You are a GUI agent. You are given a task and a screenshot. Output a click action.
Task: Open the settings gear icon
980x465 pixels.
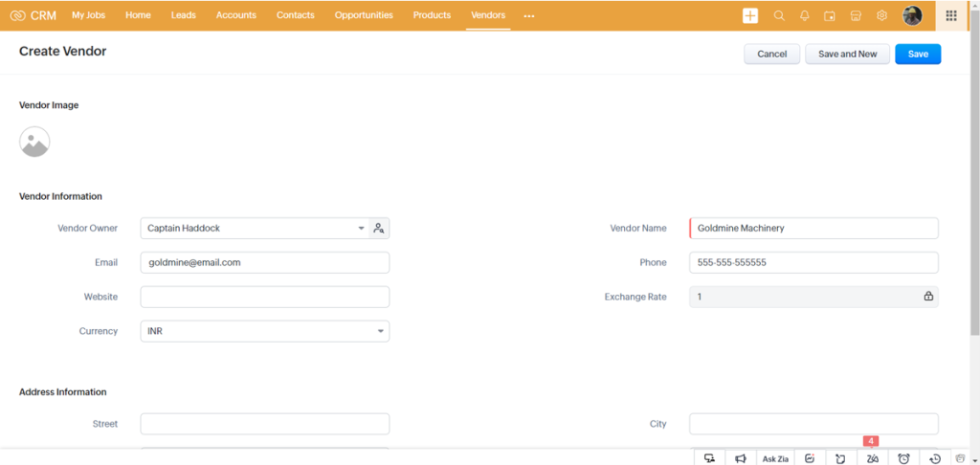[x=881, y=15]
